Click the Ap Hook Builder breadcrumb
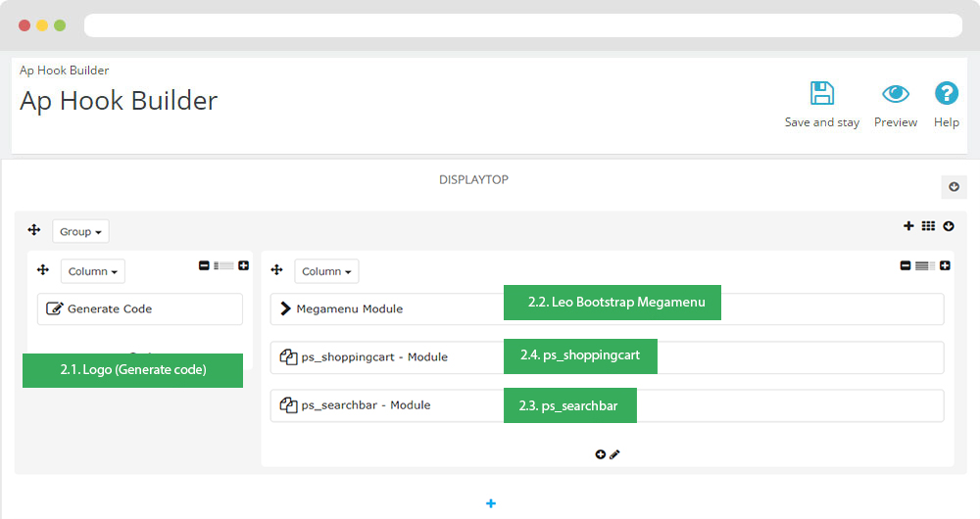 pos(64,70)
